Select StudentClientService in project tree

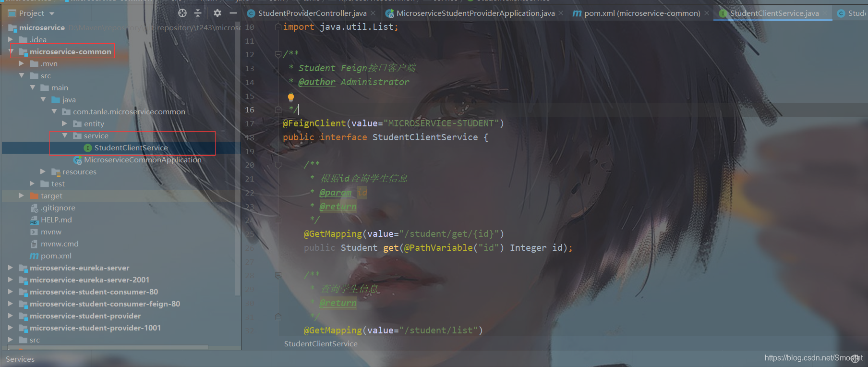tap(131, 148)
